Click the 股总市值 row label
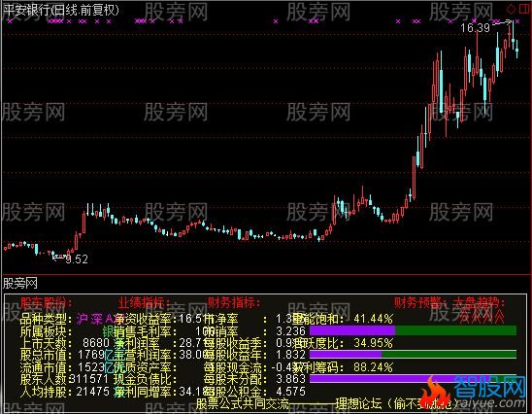 coord(47,356)
